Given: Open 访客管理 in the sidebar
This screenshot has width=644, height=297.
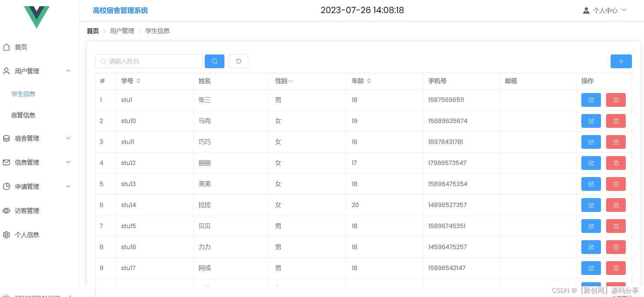Looking at the screenshot, I should 27,211.
